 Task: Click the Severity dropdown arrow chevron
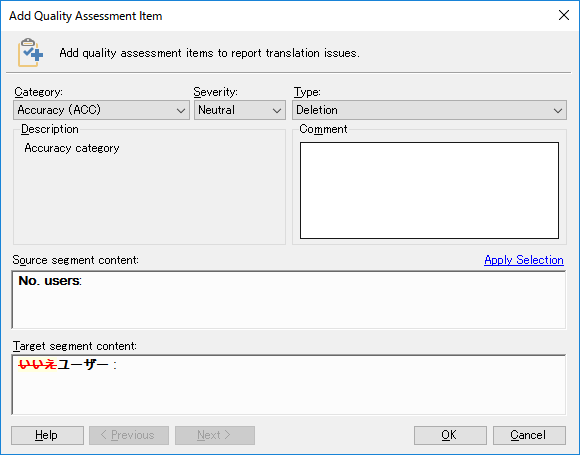(277, 110)
